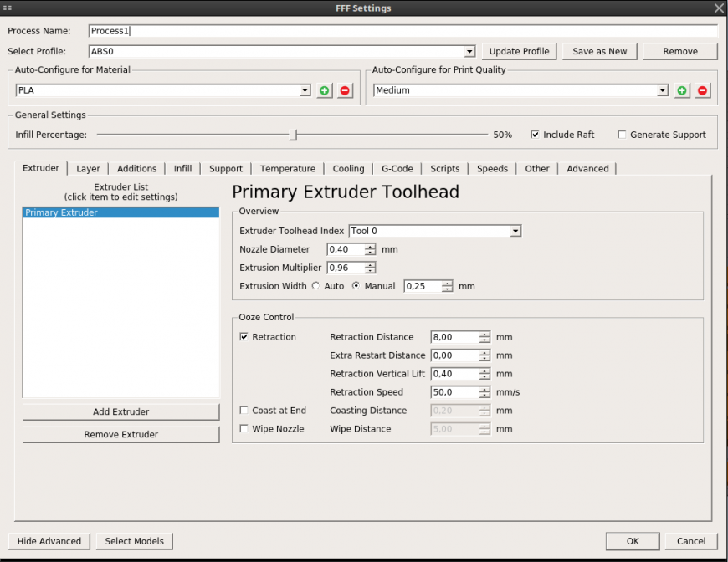This screenshot has width=728, height=562.
Task: Disable the Include Raft checkbox
Action: click(536, 135)
